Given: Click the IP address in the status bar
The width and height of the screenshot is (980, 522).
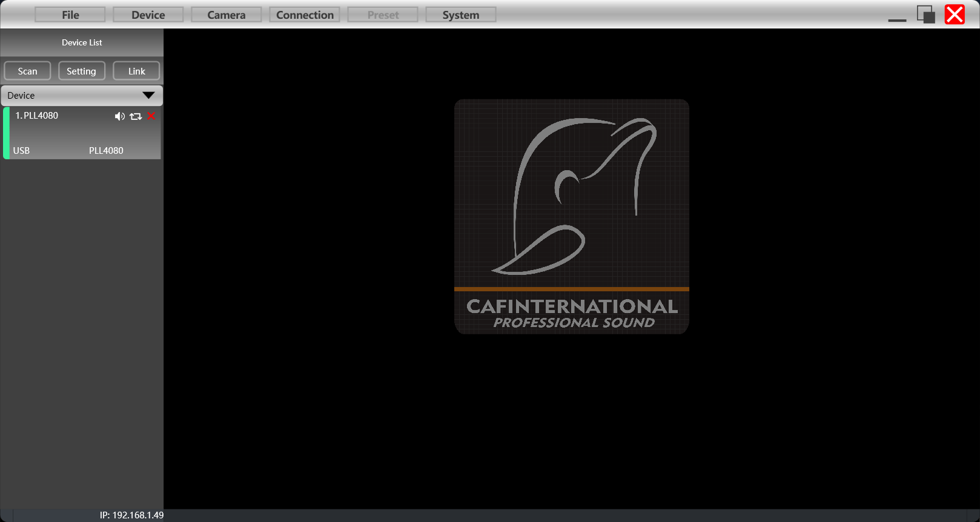Looking at the screenshot, I should [x=131, y=515].
